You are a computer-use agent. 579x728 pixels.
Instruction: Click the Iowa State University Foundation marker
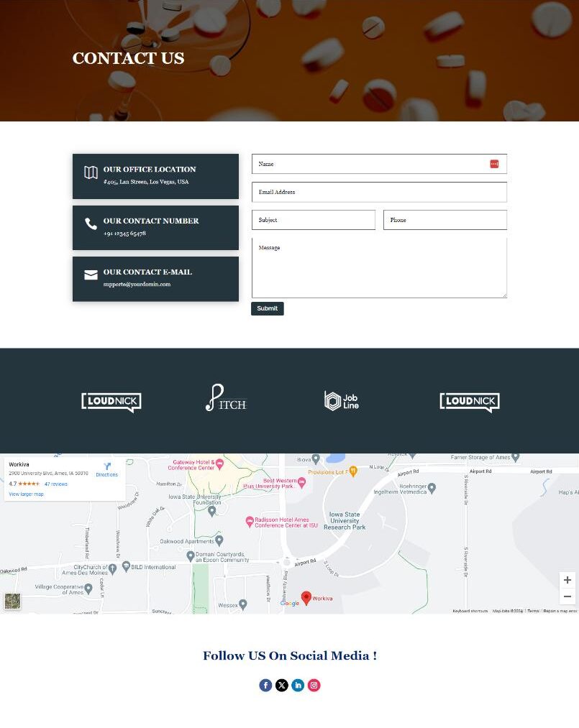[212, 511]
